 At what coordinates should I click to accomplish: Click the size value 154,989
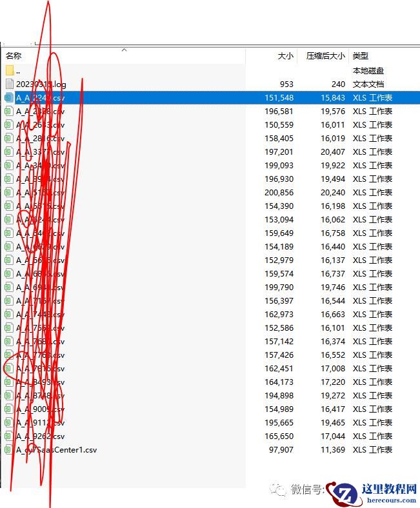pyautogui.click(x=279, y=409)
